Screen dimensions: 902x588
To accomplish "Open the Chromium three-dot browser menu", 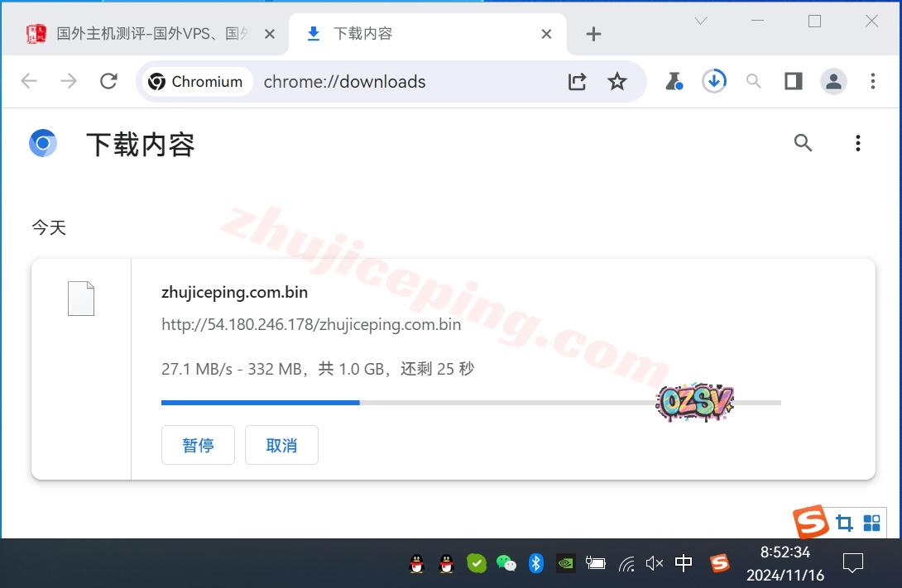I will 873,81.
